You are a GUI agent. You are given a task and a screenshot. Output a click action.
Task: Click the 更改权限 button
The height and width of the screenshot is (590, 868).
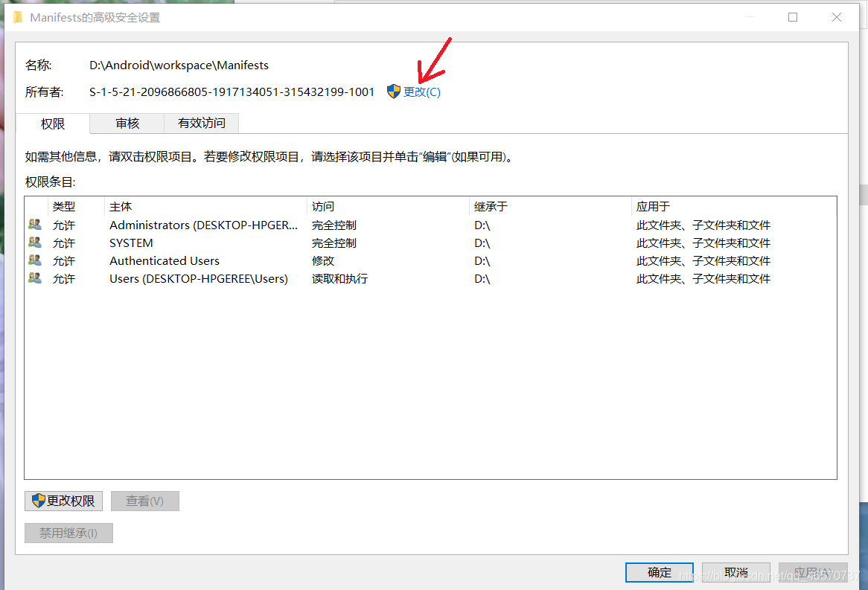click(x=63, y=501)
